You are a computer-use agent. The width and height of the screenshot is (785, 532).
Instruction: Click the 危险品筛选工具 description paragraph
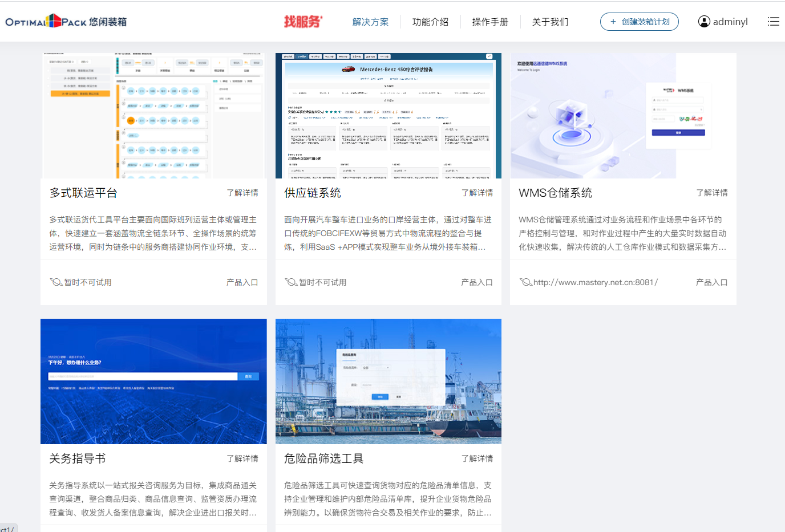tap(388, 499)
